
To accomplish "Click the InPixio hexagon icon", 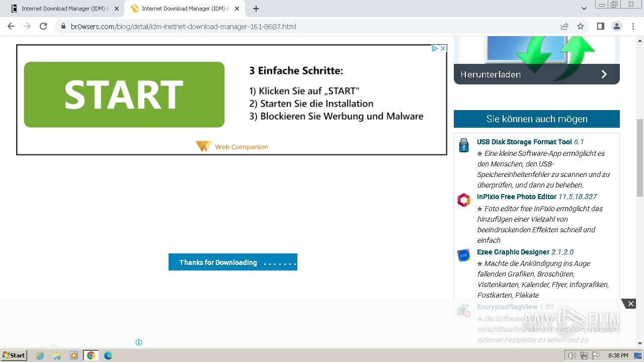I will point(464,200).
